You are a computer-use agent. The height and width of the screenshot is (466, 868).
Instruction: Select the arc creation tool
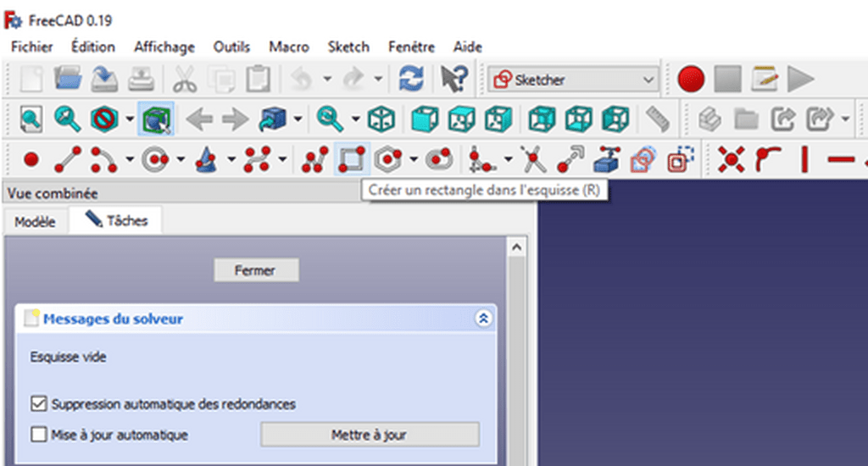point(103,160)
